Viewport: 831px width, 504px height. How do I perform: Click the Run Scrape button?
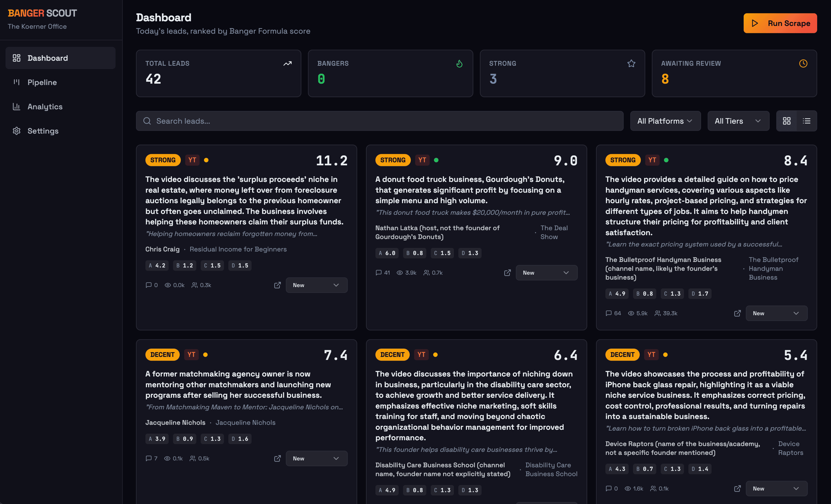click(x=780, y=23)
